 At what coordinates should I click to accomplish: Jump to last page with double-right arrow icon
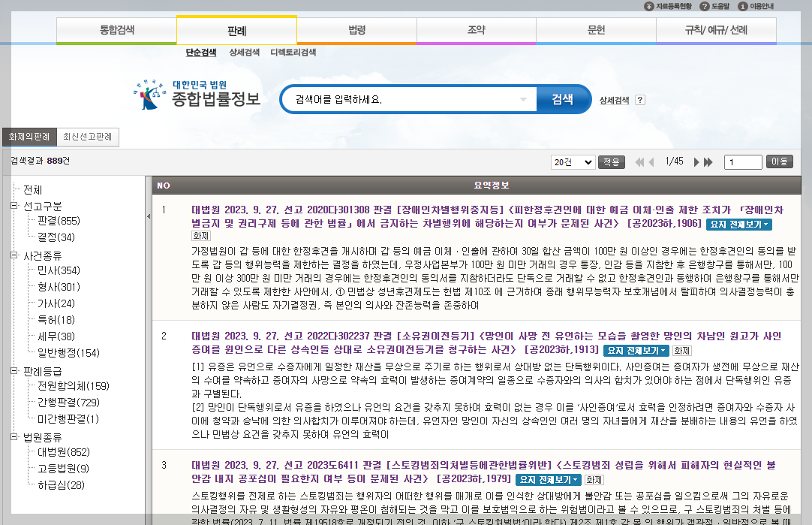pos(707,161)
